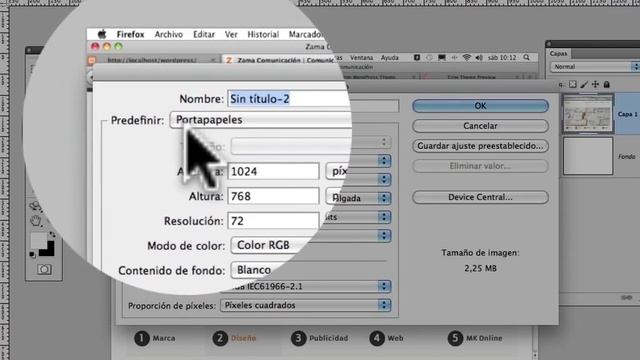Toggle lock position move icon

(595, 84)
